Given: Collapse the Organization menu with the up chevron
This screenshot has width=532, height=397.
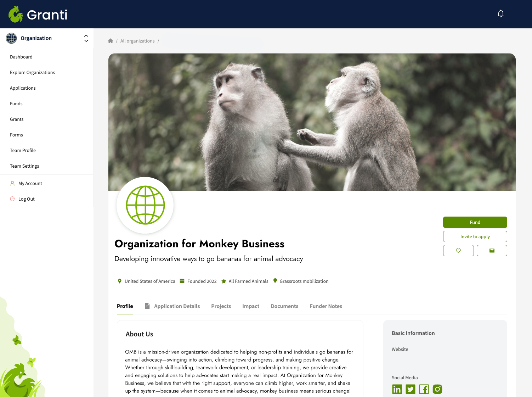Looking at the screenshot, I should [x=86, y=36].
